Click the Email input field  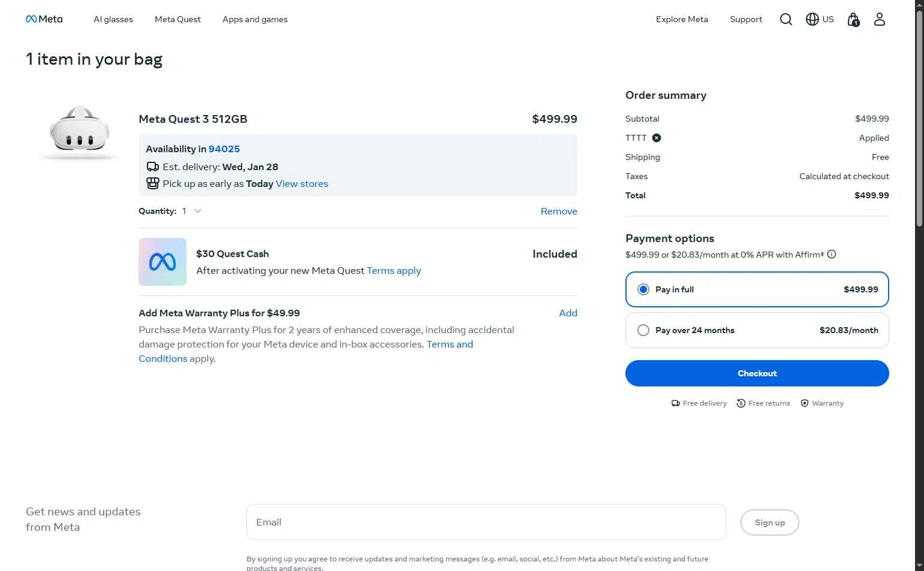(486, 522)
